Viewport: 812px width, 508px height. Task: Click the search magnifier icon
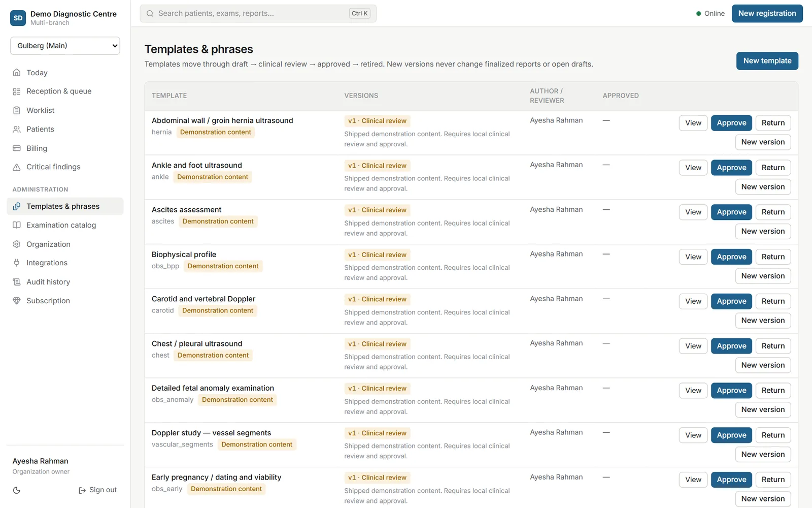coord(150,14)
